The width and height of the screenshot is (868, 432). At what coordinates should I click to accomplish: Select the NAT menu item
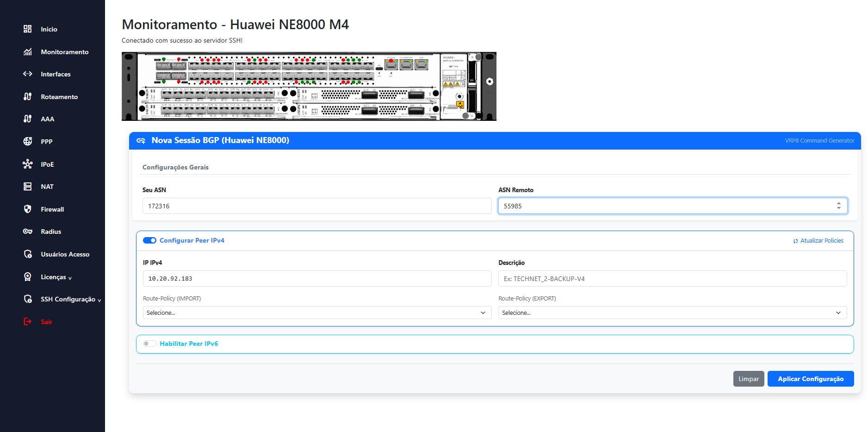47,187
